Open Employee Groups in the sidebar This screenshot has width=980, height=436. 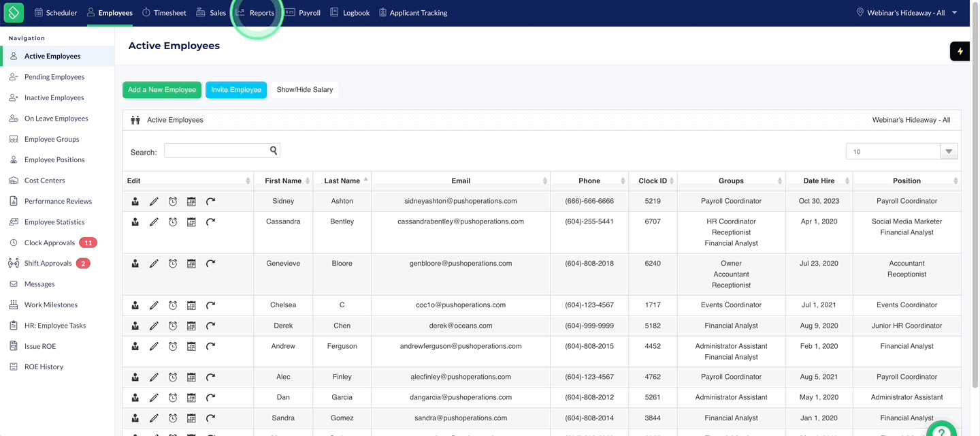tap(52, 139)
